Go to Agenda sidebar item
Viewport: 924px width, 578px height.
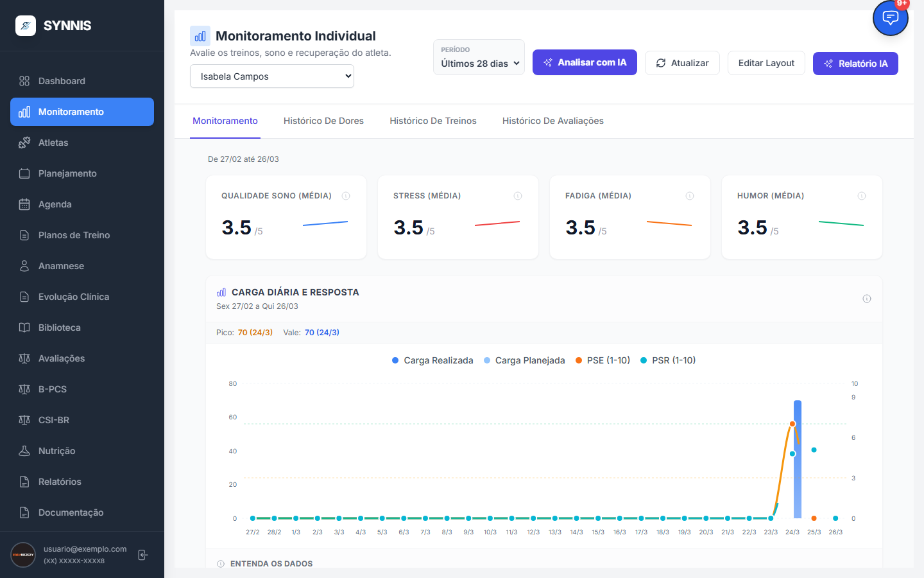[x=82, y=204]
